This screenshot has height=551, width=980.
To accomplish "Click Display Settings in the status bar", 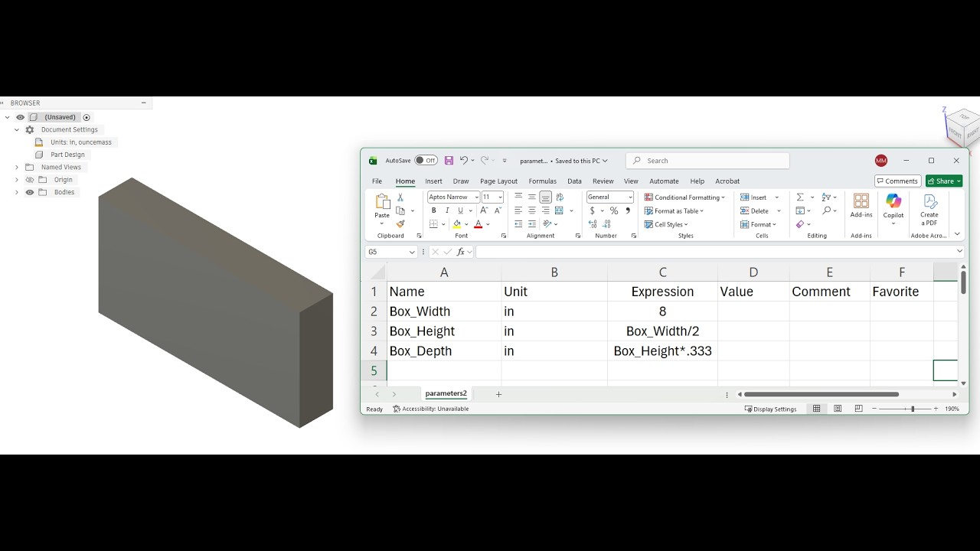I will tap(770, 409).
